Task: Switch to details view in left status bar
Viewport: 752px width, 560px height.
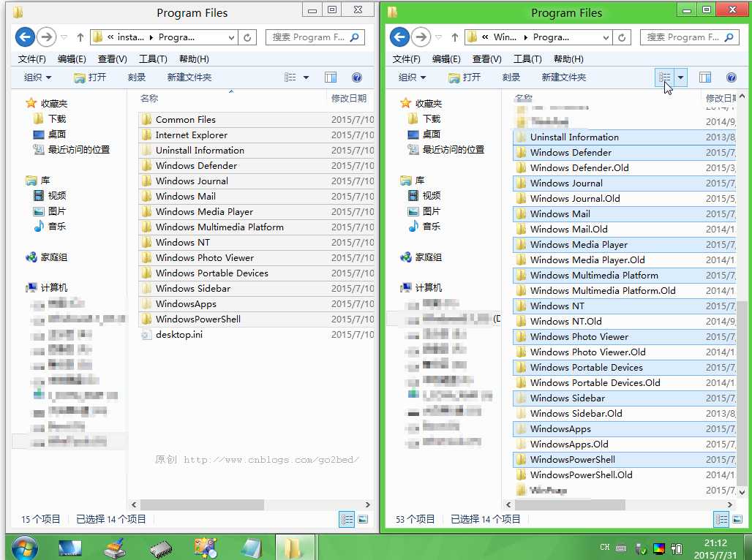Action: [347, 519]
